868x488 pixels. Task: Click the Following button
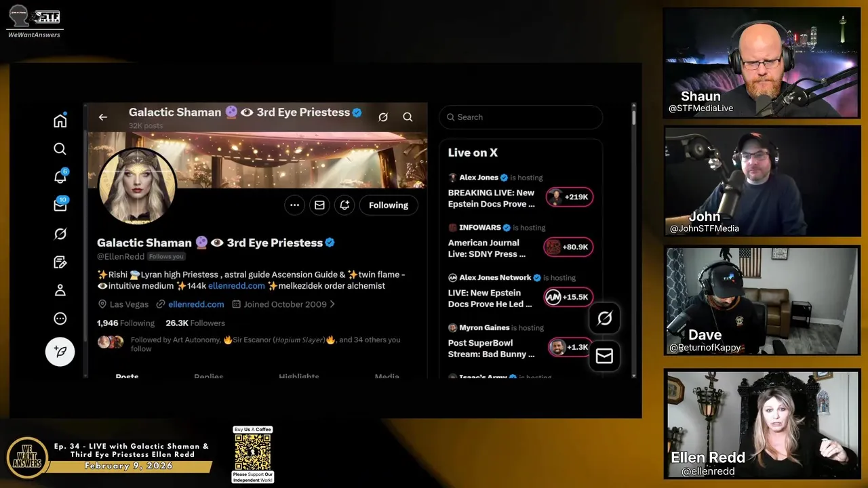389,205
